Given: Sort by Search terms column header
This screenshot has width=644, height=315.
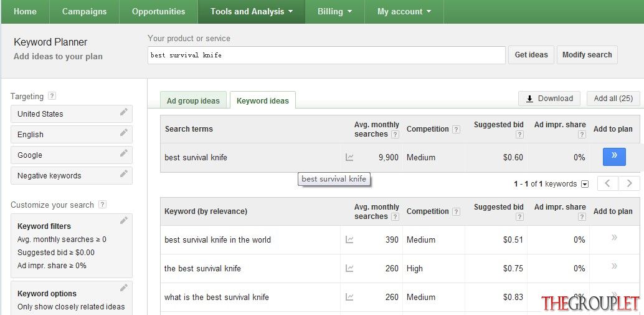Looking at the screenshot, I should pos(189,128).
